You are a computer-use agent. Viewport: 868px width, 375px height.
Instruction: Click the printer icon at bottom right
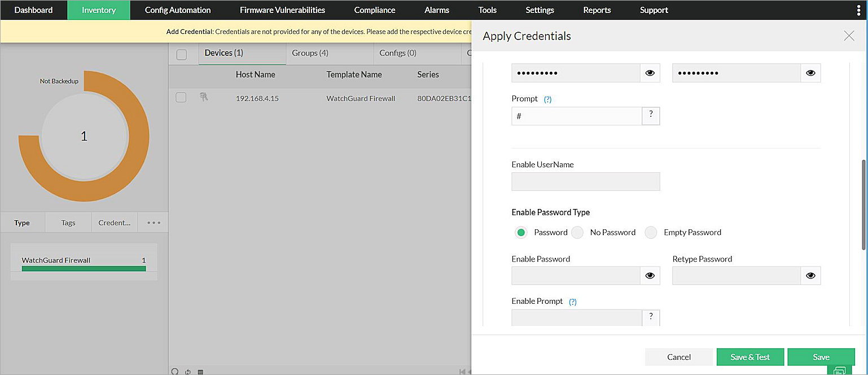[x=840, y=370]
